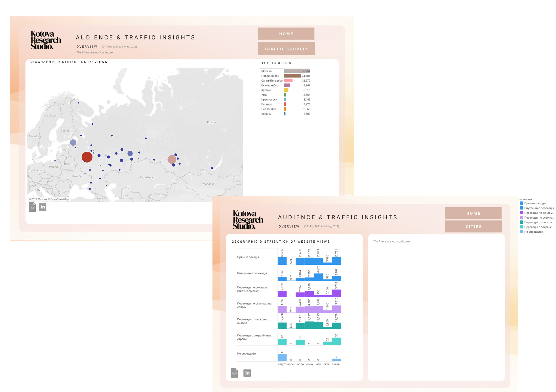Go to the CITIES page button
This screenshot has width=556, height=392.
pyautogui.click(x=473, y=226)
